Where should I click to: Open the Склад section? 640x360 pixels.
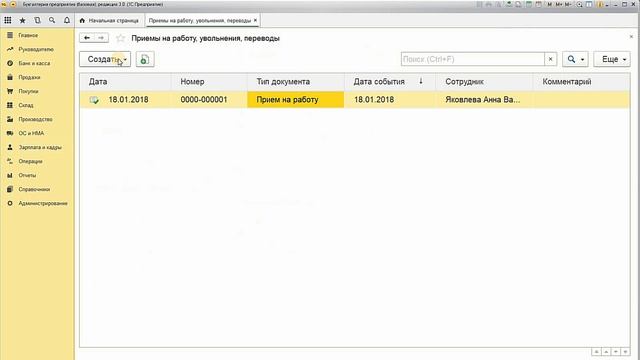(26, 105)
